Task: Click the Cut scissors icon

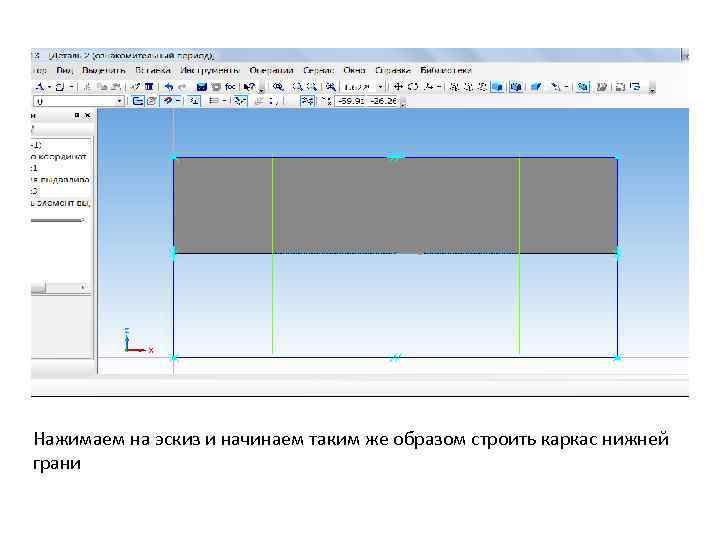Action: tap(88, 86)
